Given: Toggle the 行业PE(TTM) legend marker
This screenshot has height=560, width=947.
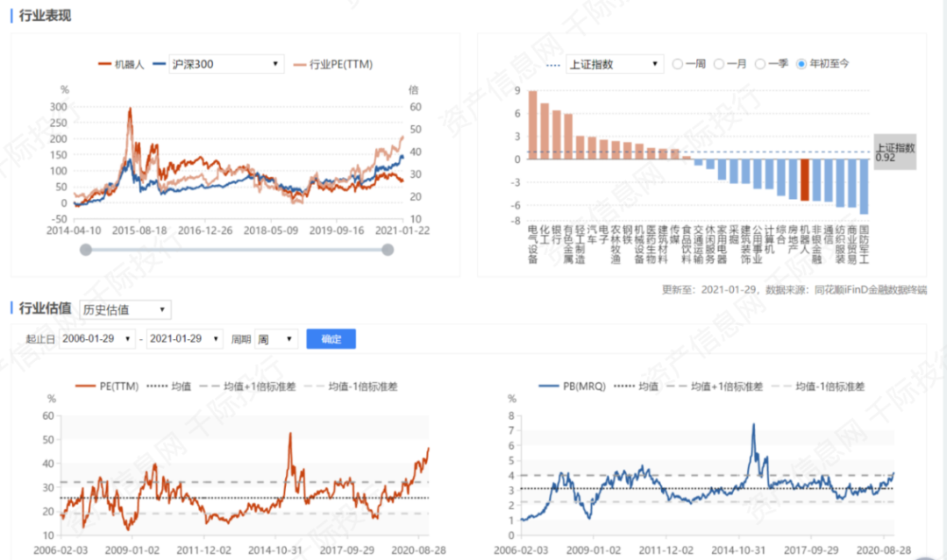Looking at the screenshot, I should click(299, 65).
